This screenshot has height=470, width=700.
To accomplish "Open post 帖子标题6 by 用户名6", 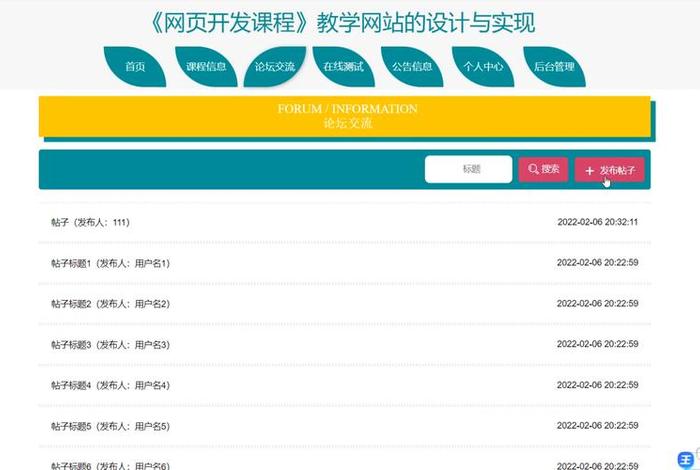I will (110, 466).
